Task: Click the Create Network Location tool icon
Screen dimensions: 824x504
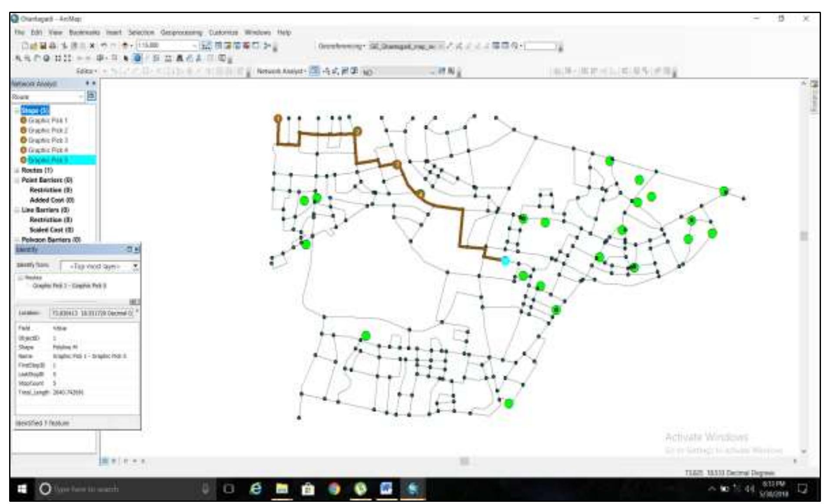Action: [327, 70]
